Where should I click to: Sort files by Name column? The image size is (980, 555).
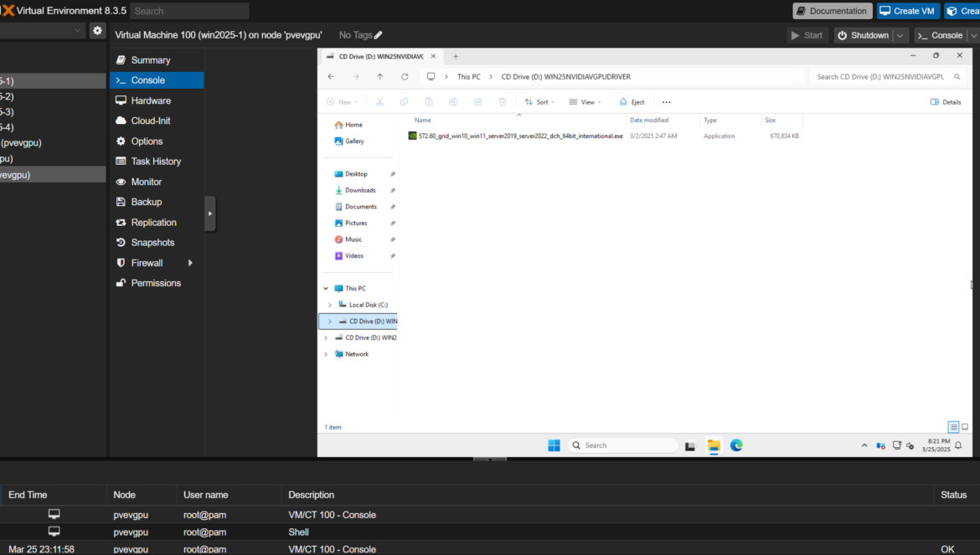coord(423,120)
